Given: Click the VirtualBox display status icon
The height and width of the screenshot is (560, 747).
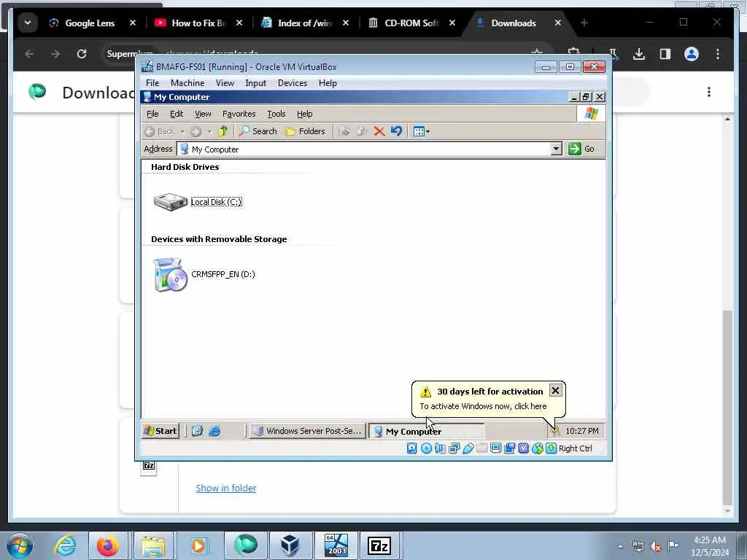Looking at the screenshot, I should (495, 448).
